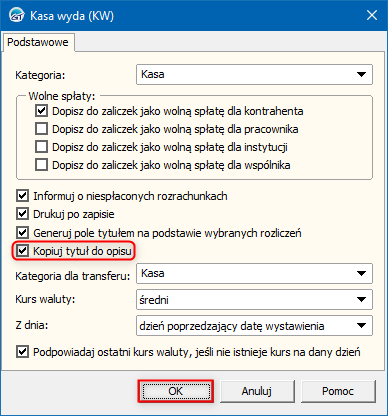This screenshot has height=416, width=388.
Task: Click the GT application icon in title bar
Action: coord(17,15)
